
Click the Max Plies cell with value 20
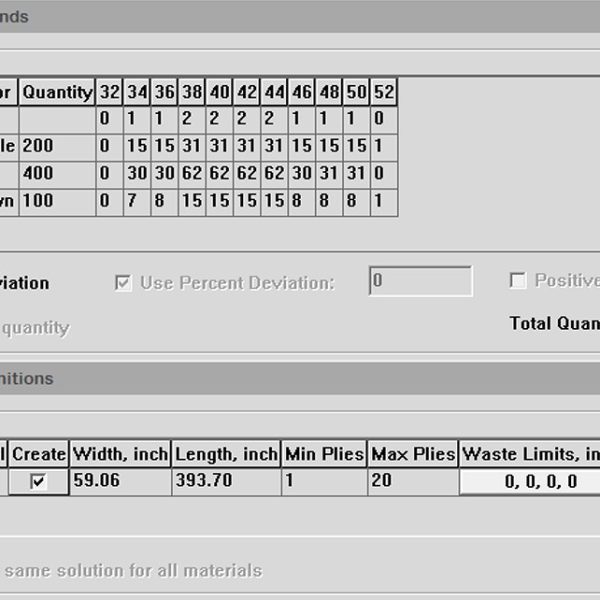pos(412,482)
